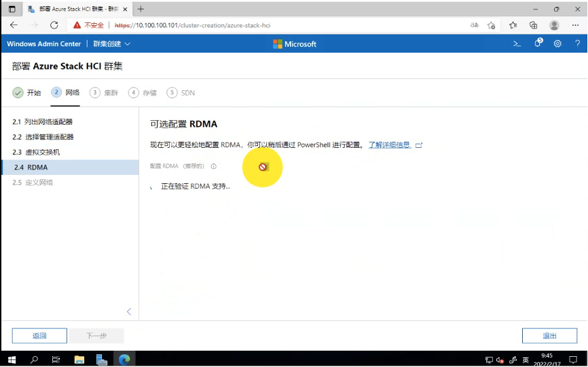Go to Windows Admin Center home link
This screenshot has height=367, width=588.
coord(44,44)
